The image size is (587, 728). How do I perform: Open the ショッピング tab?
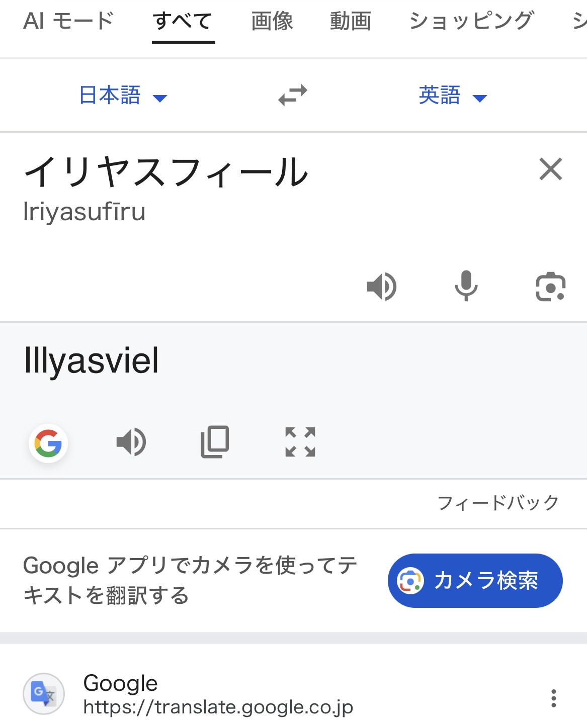point(471,21)
